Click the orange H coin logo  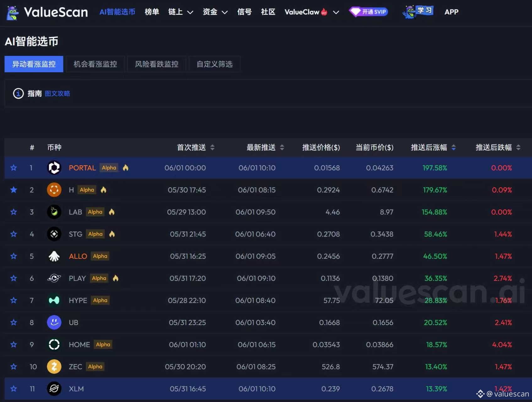click(x=54, y=190)
